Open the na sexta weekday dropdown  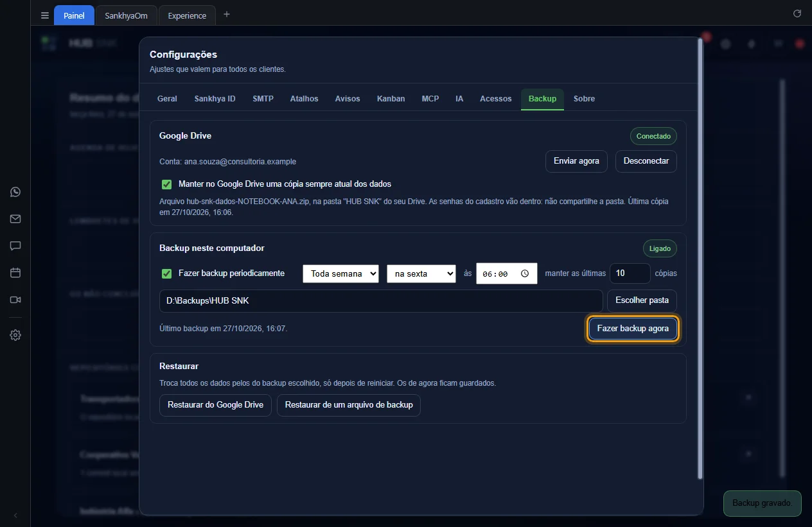tap(421, 273)
